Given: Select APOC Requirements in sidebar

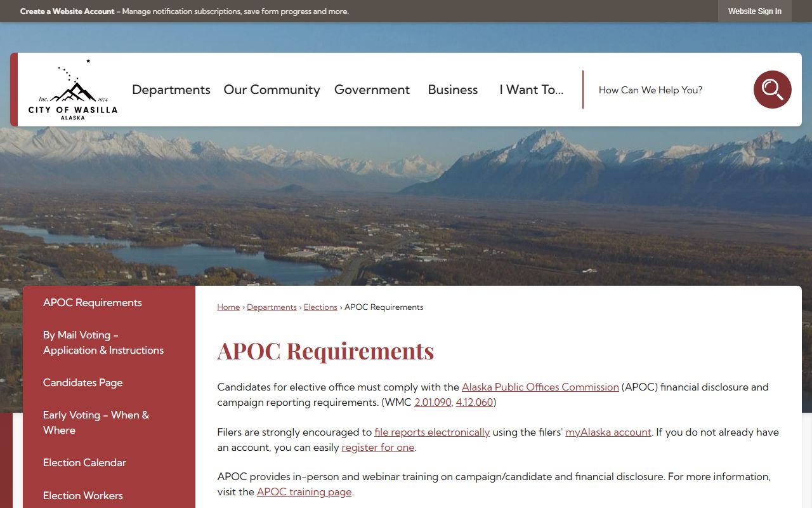Looking at the screenshot, I should coord(109,302).
